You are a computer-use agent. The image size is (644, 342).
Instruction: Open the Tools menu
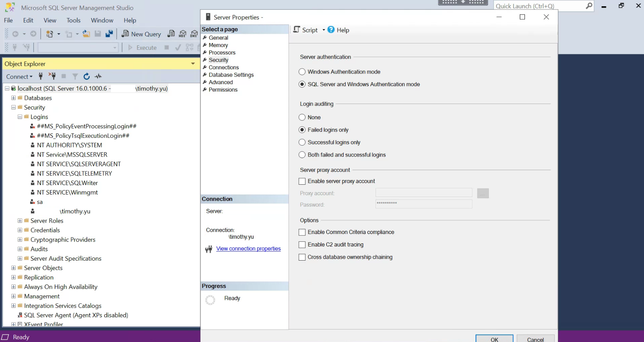73,20
